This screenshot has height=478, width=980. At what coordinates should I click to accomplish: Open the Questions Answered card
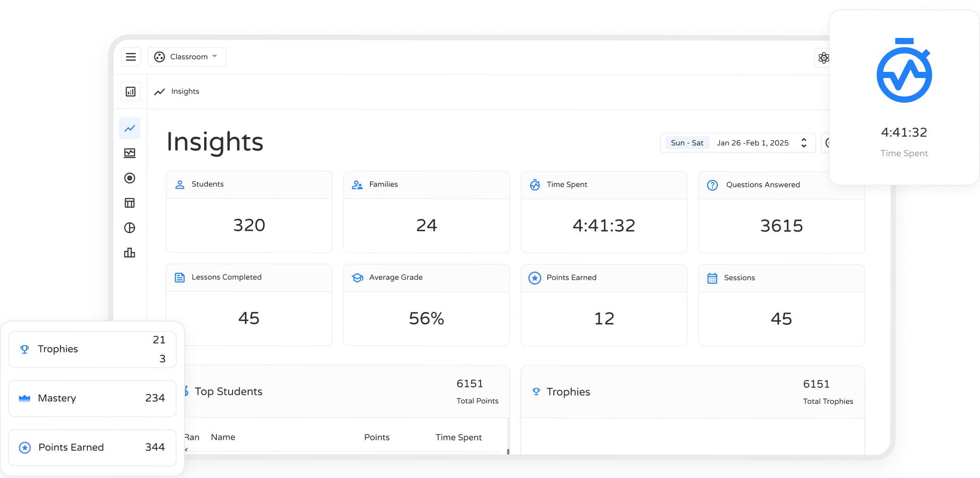(781, 212)
